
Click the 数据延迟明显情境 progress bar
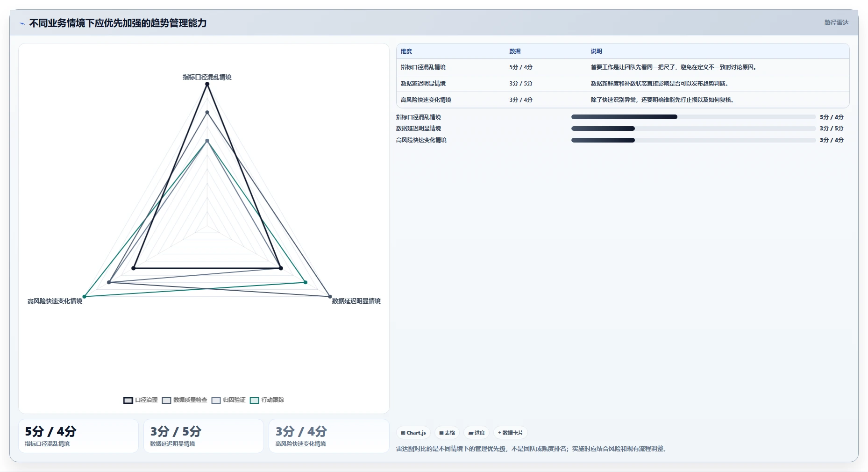(x=693, y=129)
